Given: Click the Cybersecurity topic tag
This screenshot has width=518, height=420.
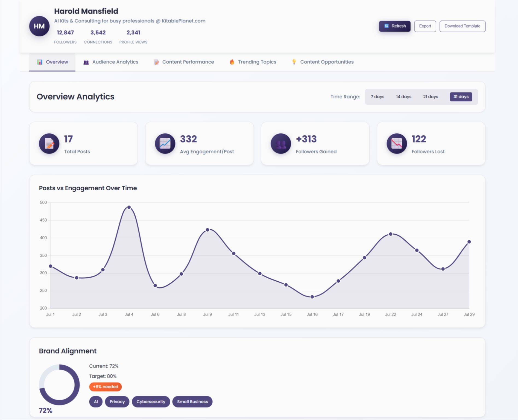Looking at the screenshot, I should coord(151,402).
